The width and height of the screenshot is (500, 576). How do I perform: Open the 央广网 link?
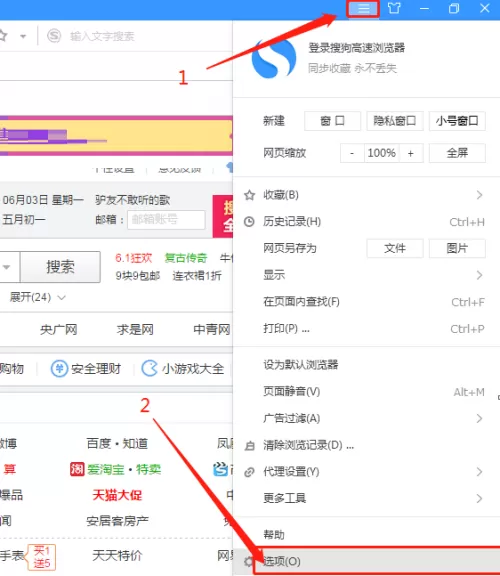click(x=58, y=330)
